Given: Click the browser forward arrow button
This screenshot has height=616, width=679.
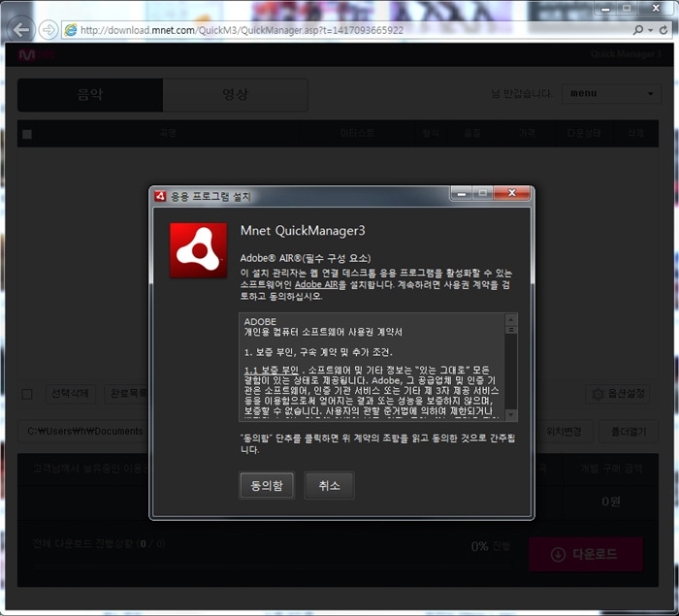Looking at the screenshot, I should tap(48, 30).
